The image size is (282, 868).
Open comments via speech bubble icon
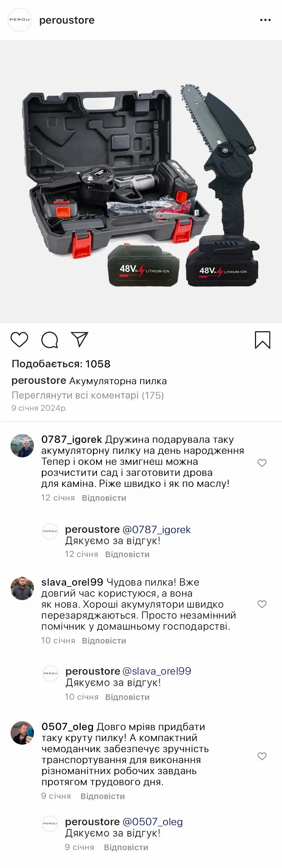tap(50, 340)
